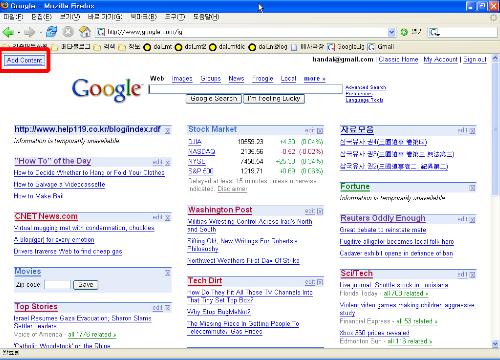Switch to the Images search tab
The image size is (500, 360).
[x=182, y=79]
